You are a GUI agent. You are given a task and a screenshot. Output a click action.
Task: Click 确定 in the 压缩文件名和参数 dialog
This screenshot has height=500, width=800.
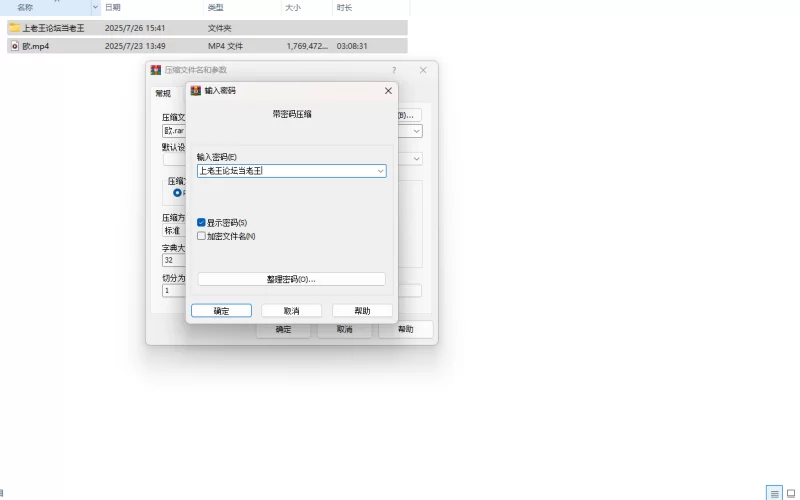point(283,330)
